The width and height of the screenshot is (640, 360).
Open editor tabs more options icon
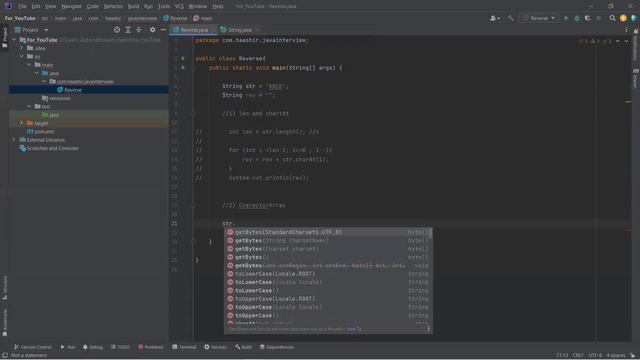pyautogui.click(x=626, y=30)
